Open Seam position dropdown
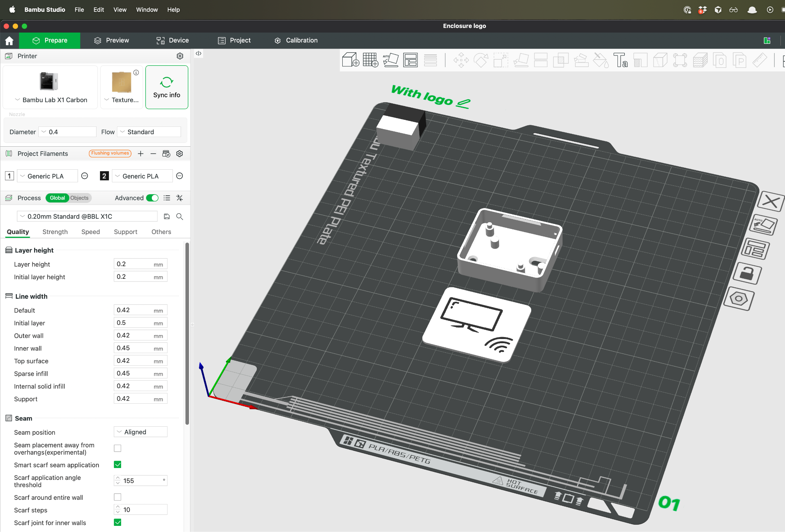The height and width of the screenshot is (532, 785). pyautogui.click(x=141, y=432)
